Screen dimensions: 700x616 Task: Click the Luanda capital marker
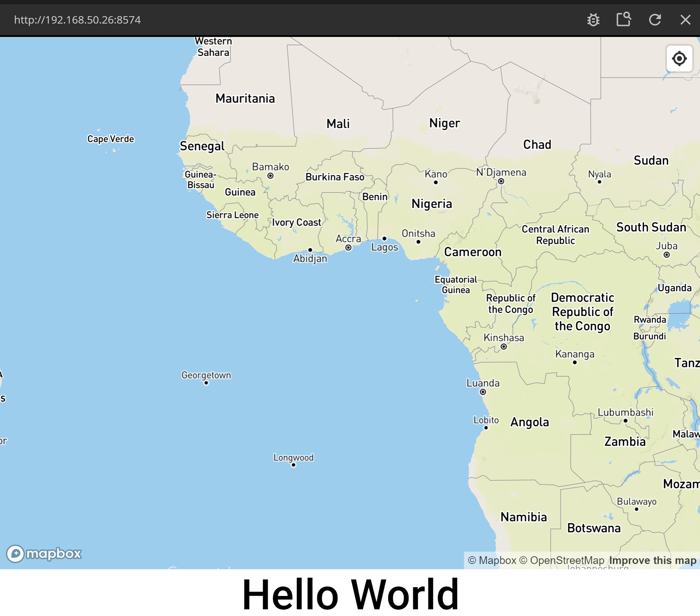[483, 392]
